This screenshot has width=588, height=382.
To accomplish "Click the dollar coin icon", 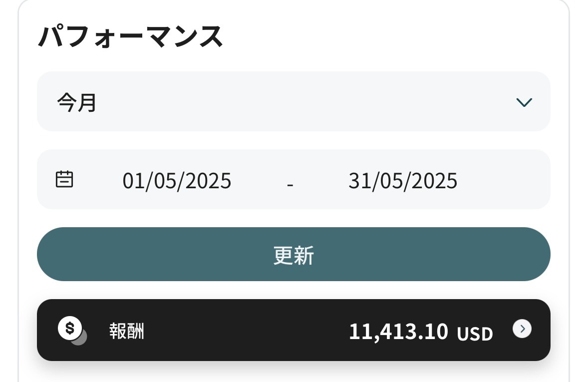I will coord(69,328).
